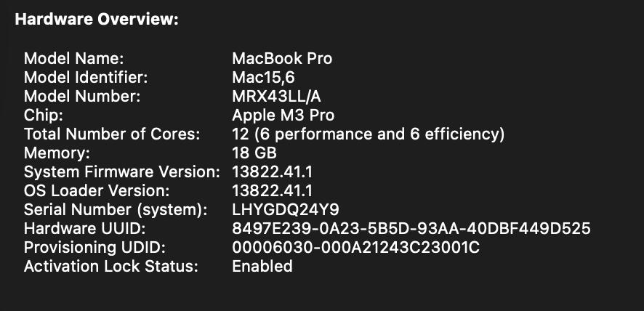
Task: Click the Enabled Activation Lock status value
Action: click(x=262, y=267)
